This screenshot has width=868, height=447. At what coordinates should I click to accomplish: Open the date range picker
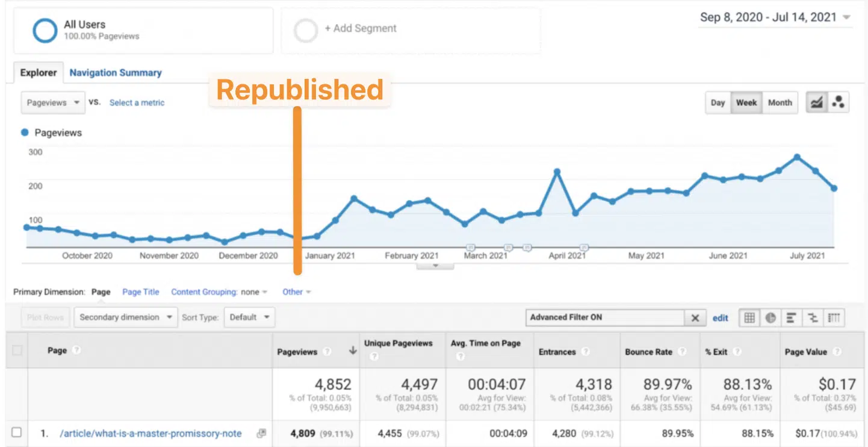775,17
